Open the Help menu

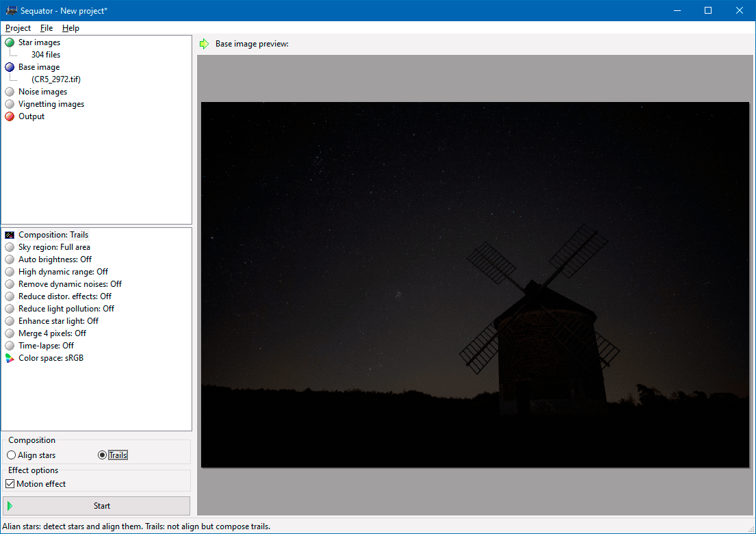(70, 28)
